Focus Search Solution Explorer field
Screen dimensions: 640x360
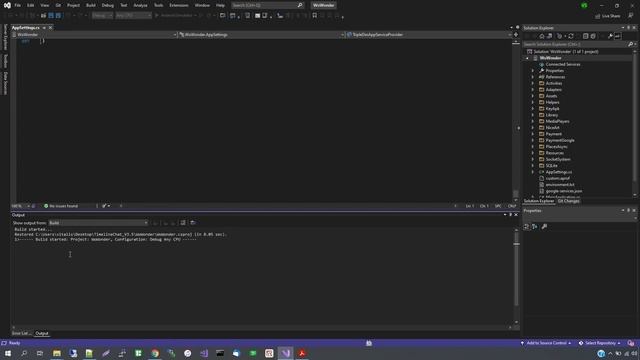(576, 44)
